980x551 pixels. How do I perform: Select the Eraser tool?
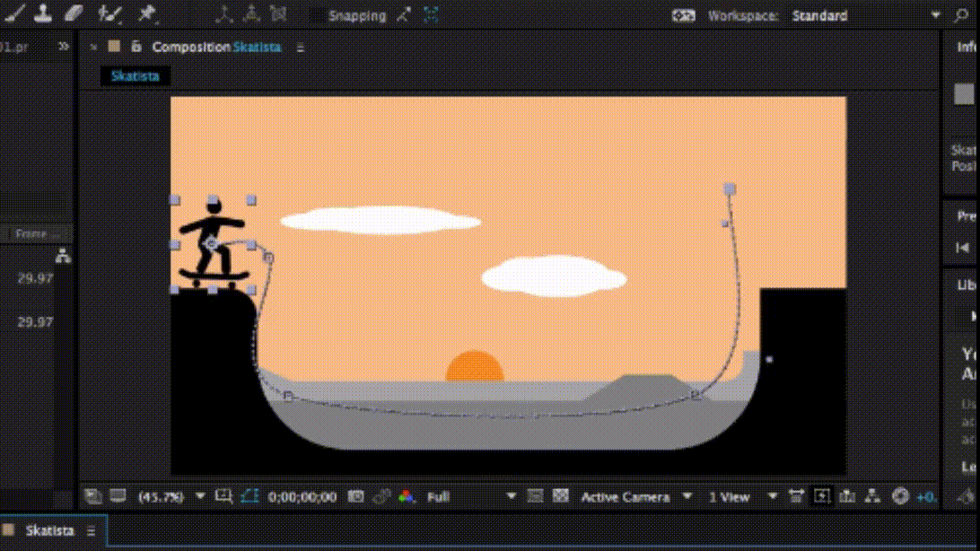point(74,13)
